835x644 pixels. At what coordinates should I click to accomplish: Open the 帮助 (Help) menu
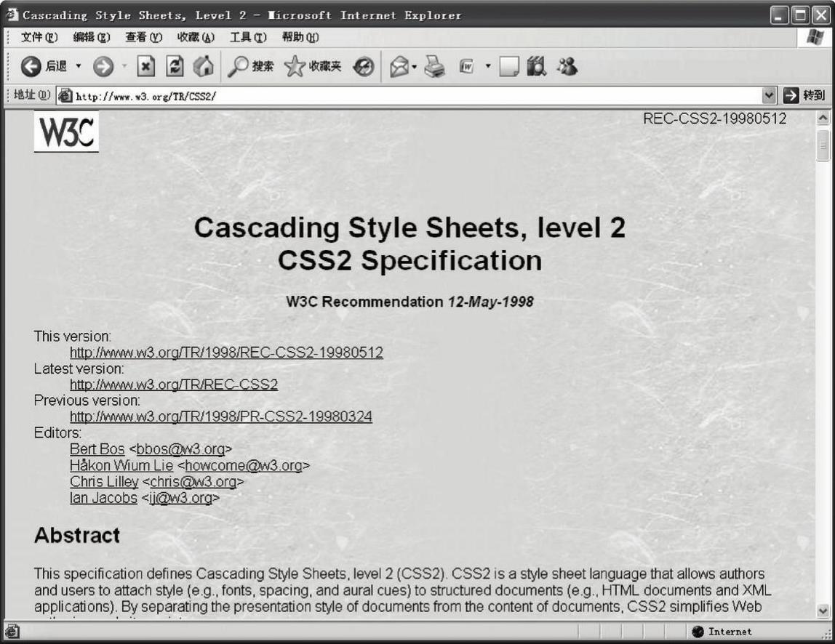300,37
